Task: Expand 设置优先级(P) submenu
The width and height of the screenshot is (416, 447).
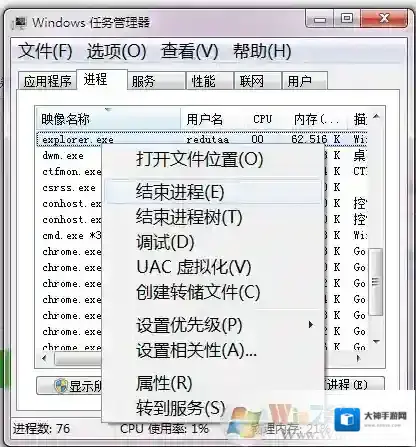Action: click(x=213, y=325)
